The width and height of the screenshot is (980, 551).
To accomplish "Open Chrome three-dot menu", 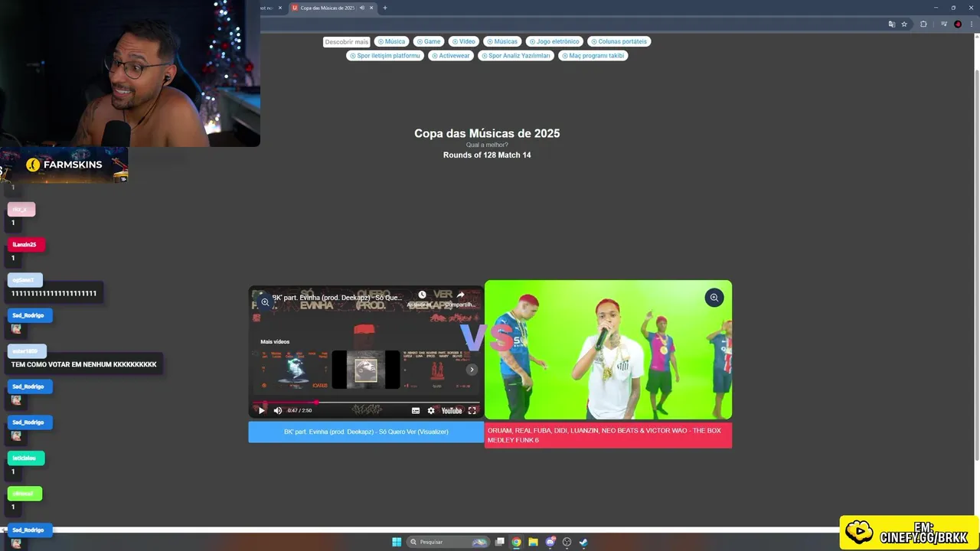I will click(x=972, y=24).
